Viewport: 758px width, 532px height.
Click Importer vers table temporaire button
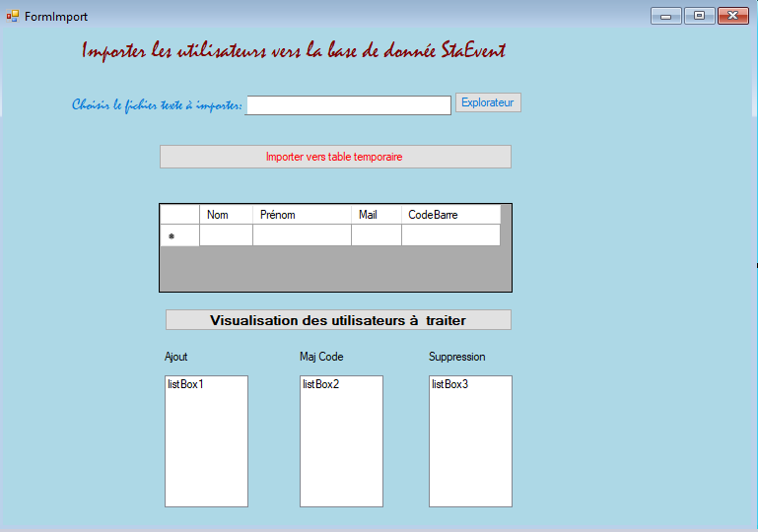[335, 157]
